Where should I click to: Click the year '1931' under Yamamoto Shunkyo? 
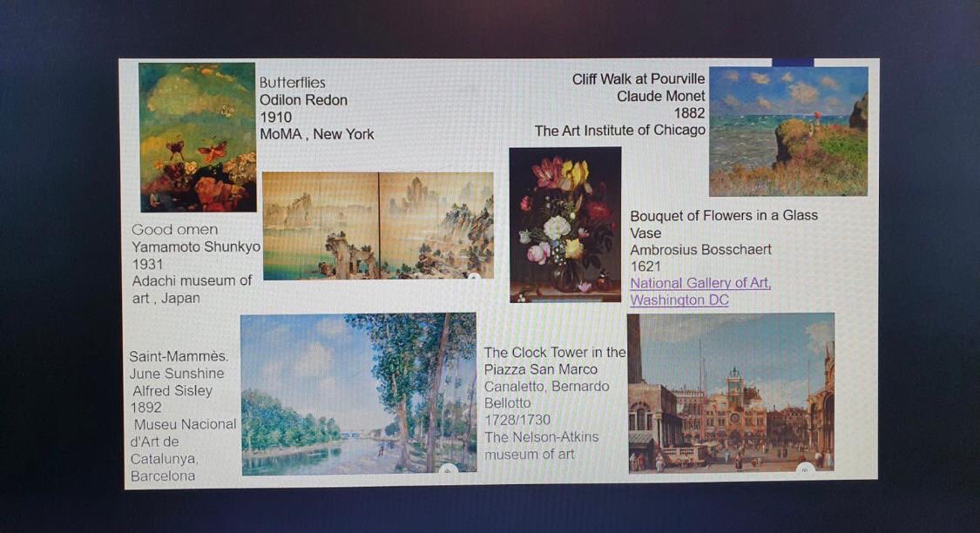click(147, 264)
